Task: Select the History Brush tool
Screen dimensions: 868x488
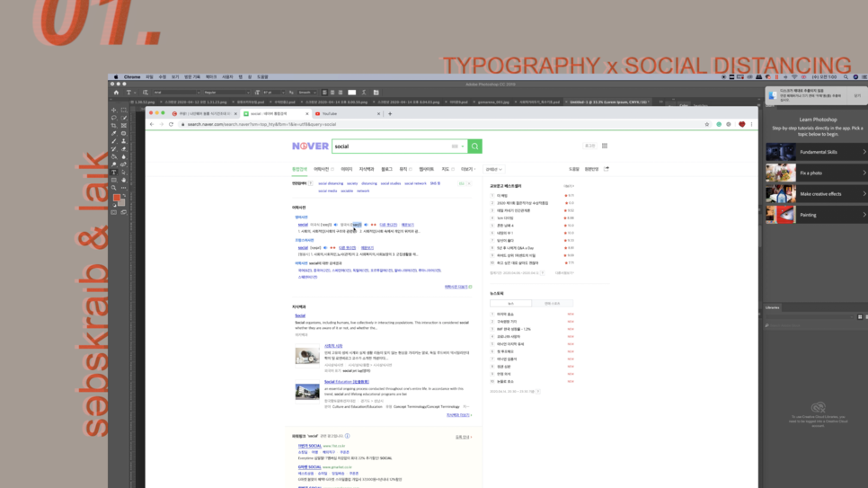Action: (113, 149)
